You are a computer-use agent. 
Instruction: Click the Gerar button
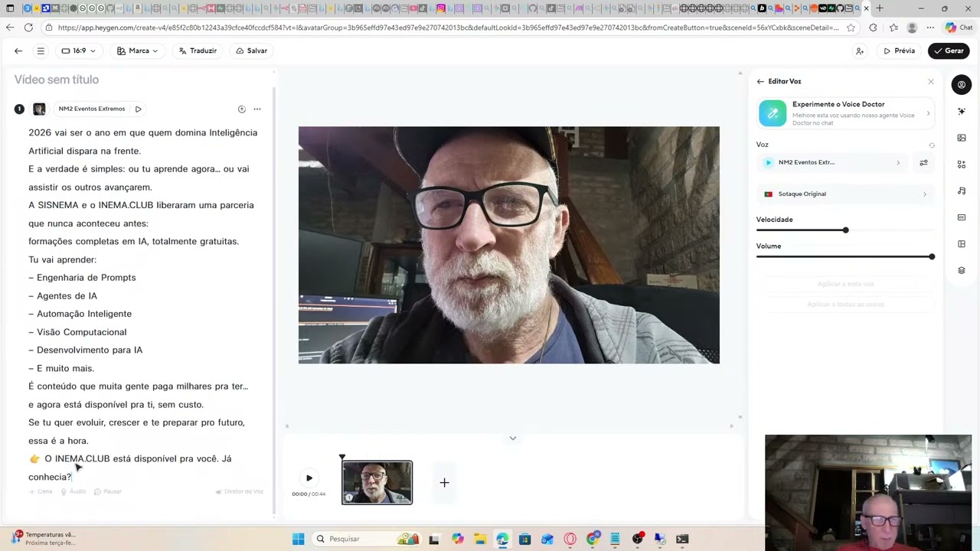(949, 51)
